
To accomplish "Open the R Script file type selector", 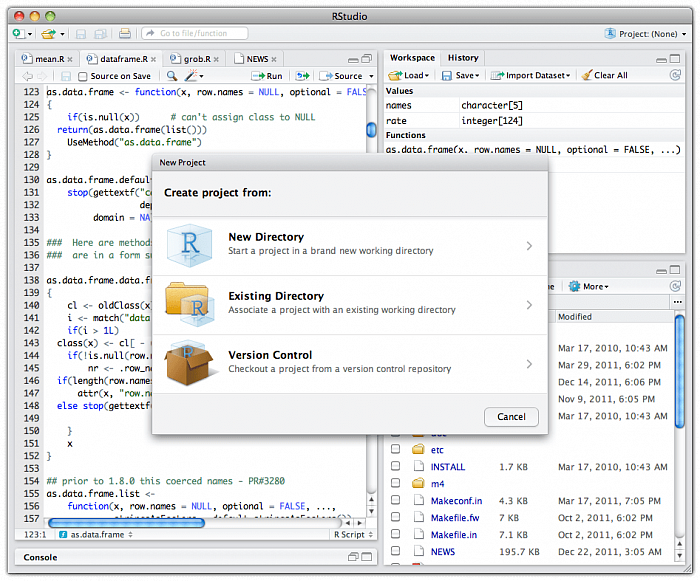I will click(x=353, y=535).
